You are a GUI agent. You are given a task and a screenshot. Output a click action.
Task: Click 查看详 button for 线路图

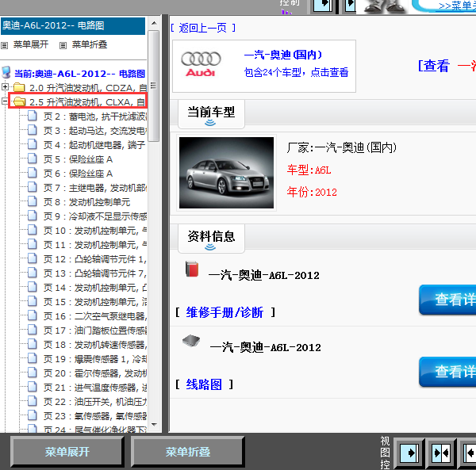(447, 372)
